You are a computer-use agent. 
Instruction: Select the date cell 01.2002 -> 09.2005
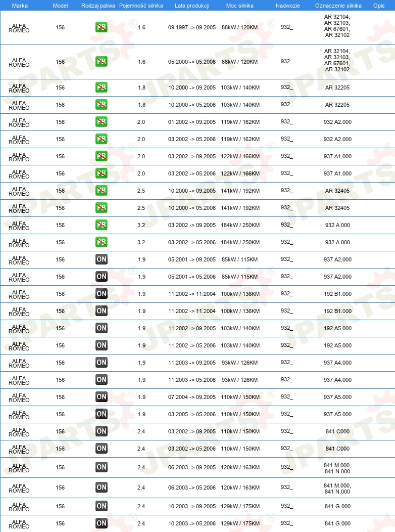click(x=192, y=122)
